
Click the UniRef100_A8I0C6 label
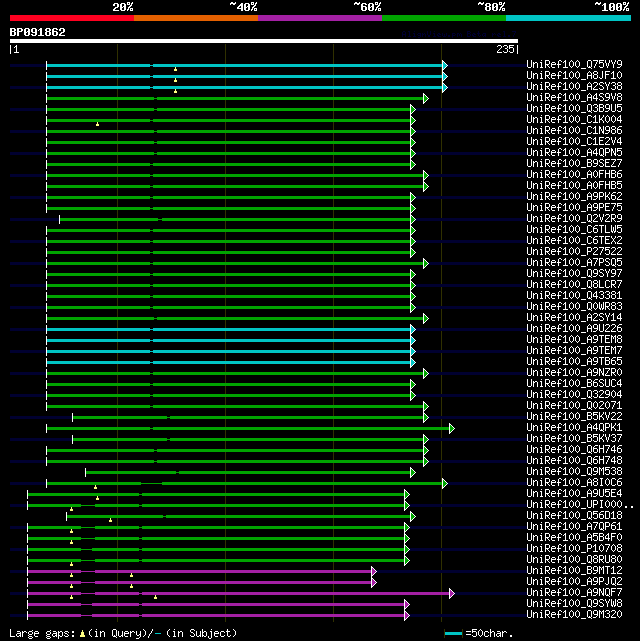coord(574,483)
